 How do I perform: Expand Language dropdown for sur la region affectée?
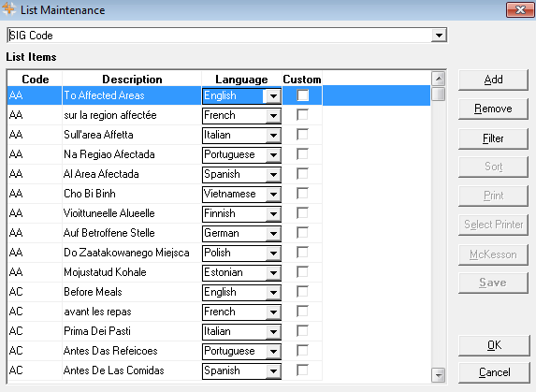[273, 115]
